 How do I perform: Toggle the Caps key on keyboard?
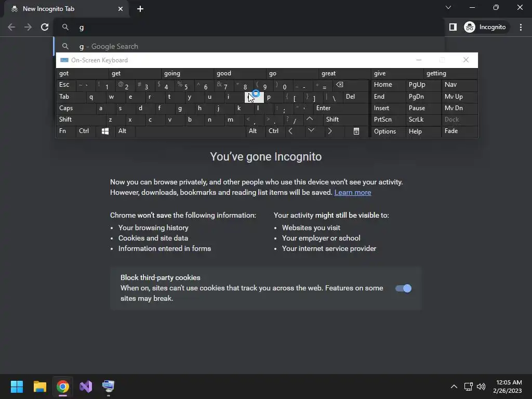tap(76, 108)
